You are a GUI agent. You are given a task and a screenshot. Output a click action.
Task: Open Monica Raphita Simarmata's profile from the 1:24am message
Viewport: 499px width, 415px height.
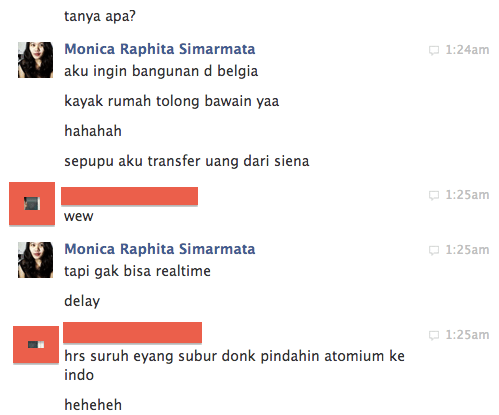coord(160,49)
